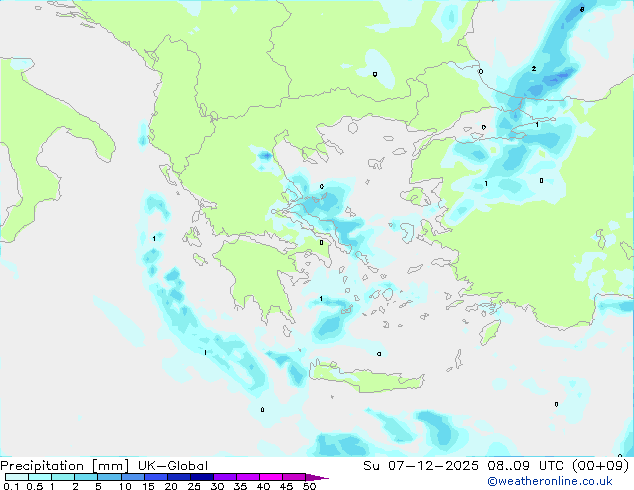Click the legend label '30'
This screenshot has width=634, height=490.
pyautogui.click(x=217, y=486)
